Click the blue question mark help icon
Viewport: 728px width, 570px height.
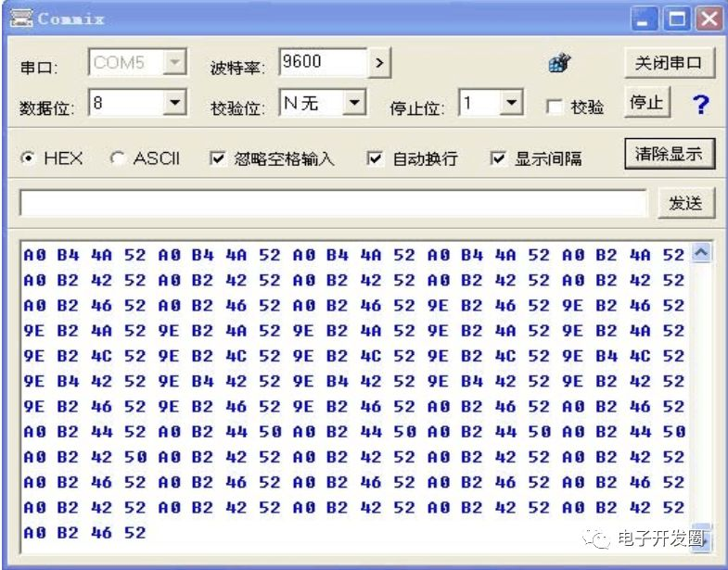pyautogui.click(x=700, y=105)
